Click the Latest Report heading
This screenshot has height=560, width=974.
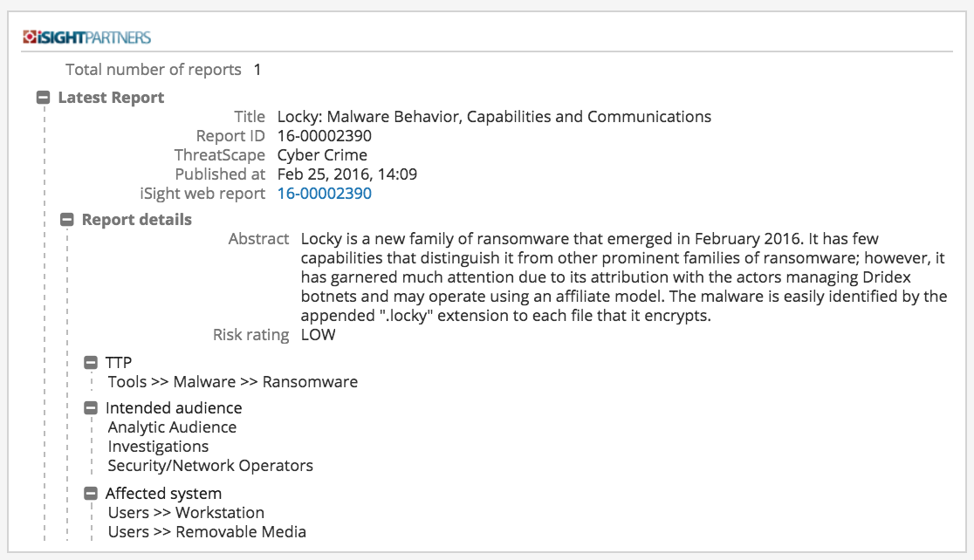(111, 98)
